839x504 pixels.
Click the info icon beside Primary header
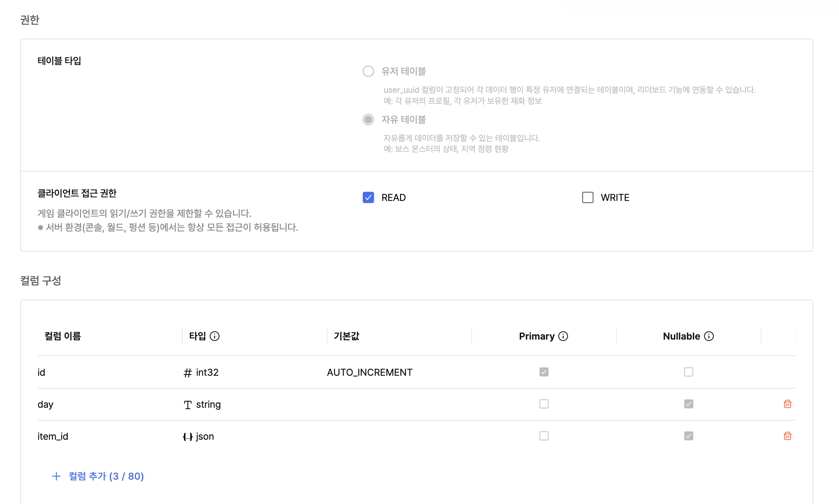click(563, 336)
